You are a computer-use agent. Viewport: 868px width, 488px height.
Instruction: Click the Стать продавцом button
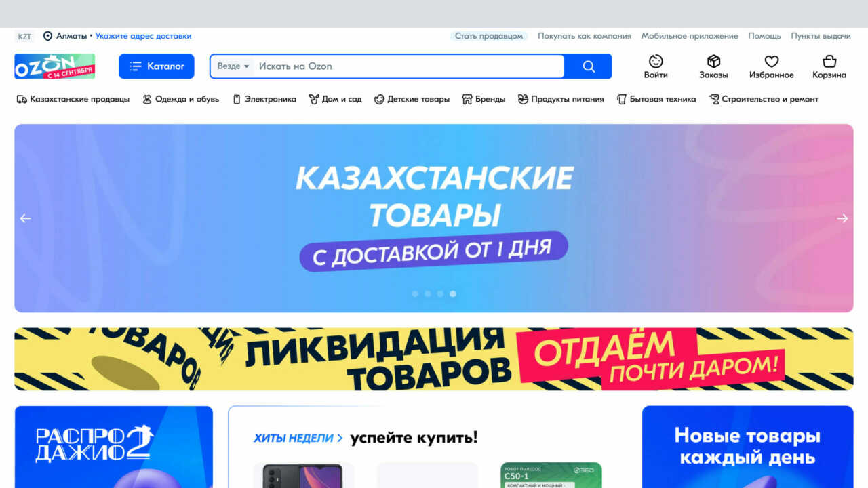pyautogui.click(x=489, y=36)
